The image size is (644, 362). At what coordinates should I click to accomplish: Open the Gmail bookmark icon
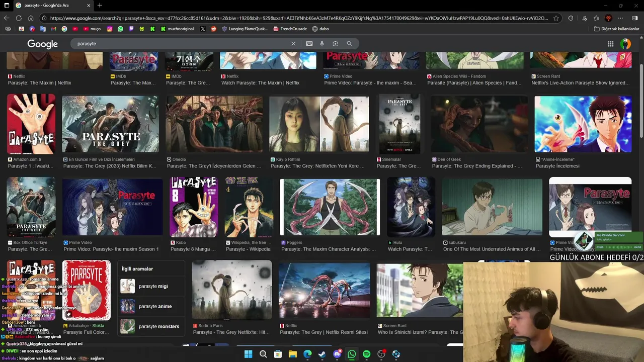[54, 29]
